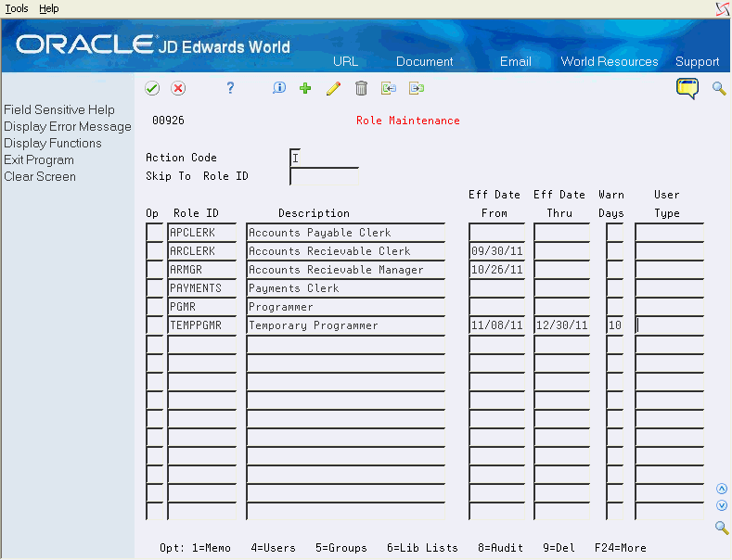Open the Help menu
The width and height of the screenshot is (732, 560).
[x=48, y=8]
